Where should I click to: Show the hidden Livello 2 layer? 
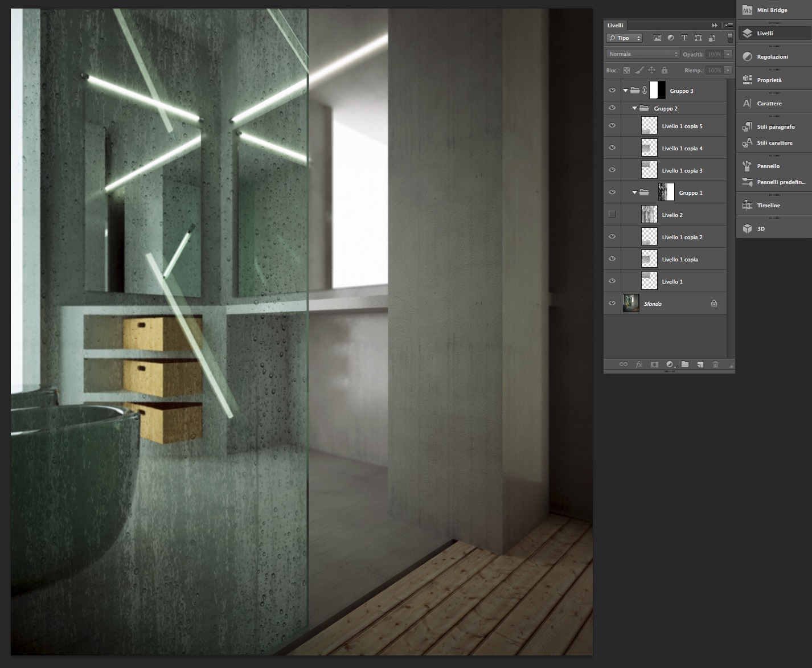pos(612,215)
